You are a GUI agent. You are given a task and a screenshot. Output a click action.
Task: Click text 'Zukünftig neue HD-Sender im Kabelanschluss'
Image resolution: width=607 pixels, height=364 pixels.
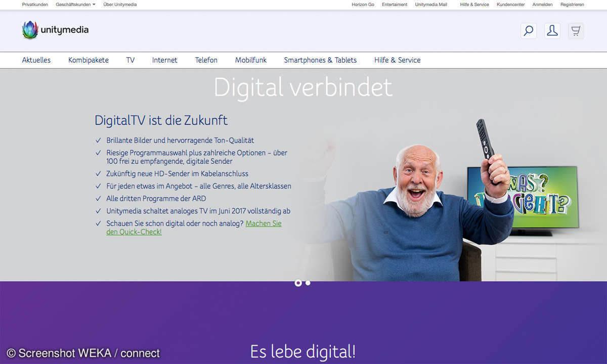(177, 173)
